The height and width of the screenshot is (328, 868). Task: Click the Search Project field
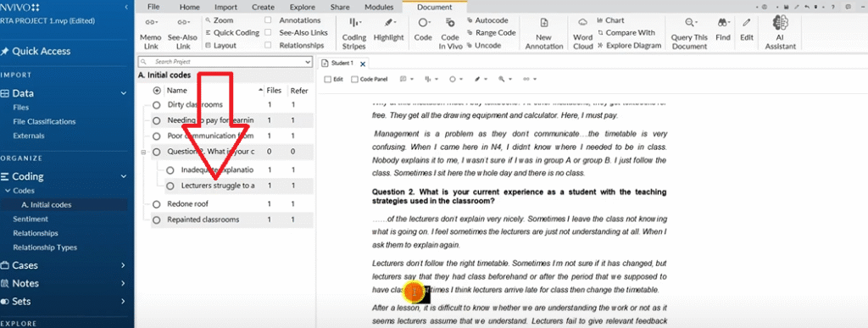(224, 62)
